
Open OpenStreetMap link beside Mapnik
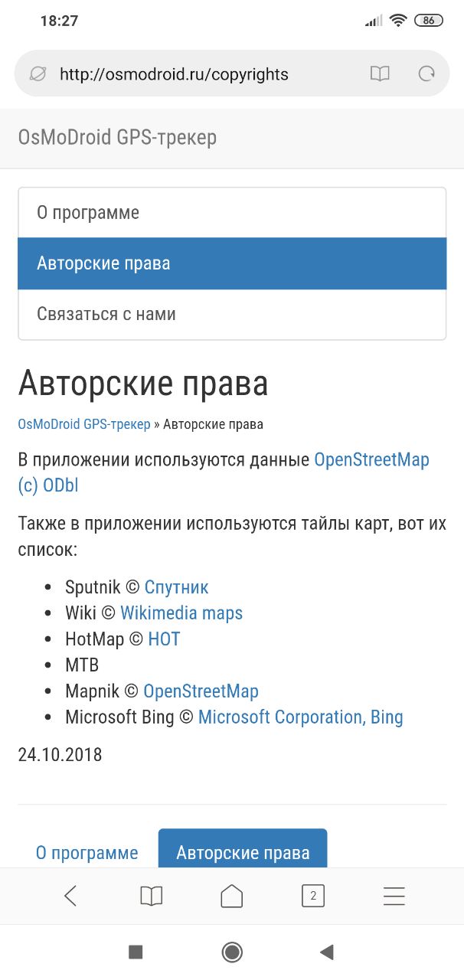(x=201, y=691)
